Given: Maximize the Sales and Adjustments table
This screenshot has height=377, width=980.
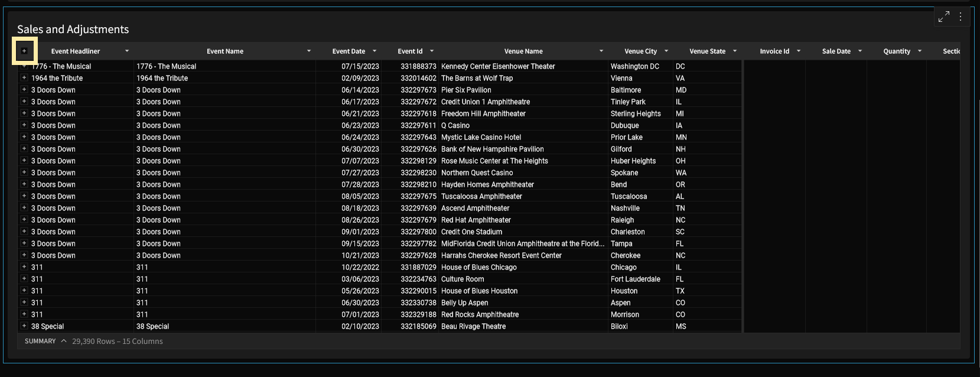Looking at the screenshot, I should [944, 17].
